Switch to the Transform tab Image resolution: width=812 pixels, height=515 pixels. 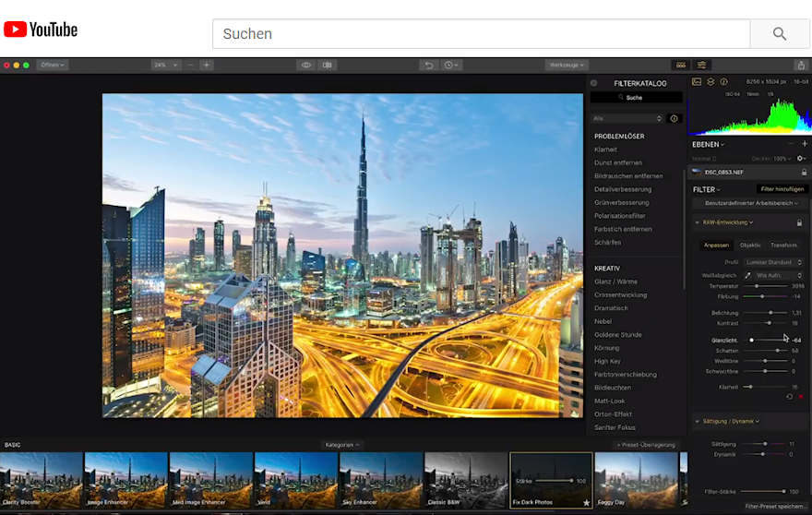pyautogui.click(x=783, y=245)
